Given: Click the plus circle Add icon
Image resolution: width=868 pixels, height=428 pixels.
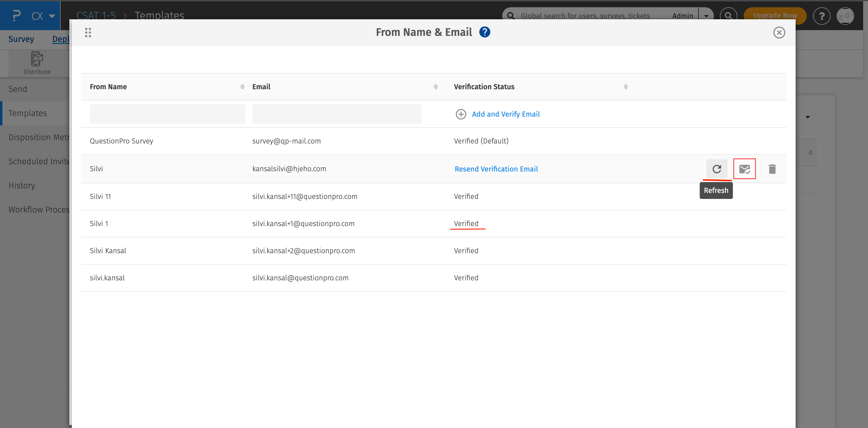Looking at the screenshot, I should pyautogui.click(x=461, y=114).
